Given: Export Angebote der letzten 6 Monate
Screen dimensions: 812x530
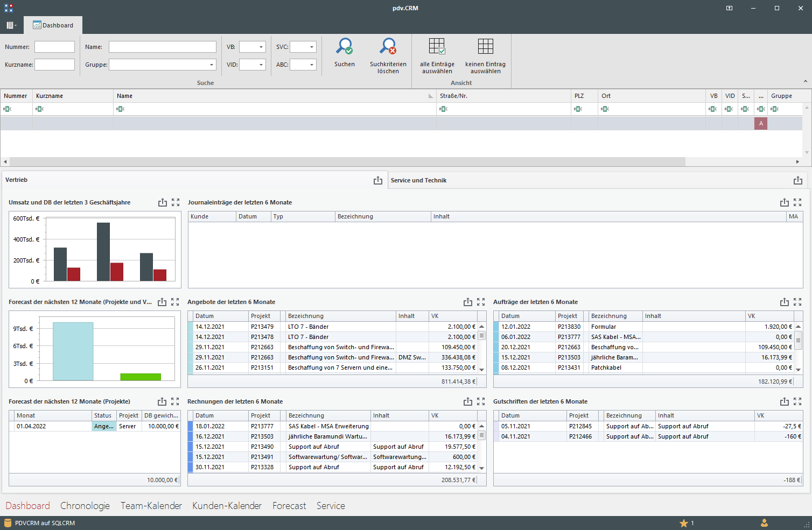Looking at the screenshot, I should 468,302.
